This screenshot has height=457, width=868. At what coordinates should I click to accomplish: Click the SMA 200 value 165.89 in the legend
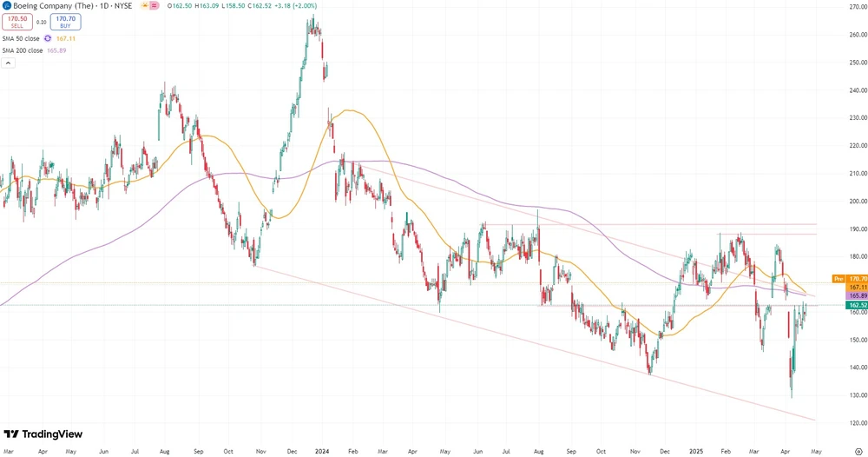[x=56, y=50]
